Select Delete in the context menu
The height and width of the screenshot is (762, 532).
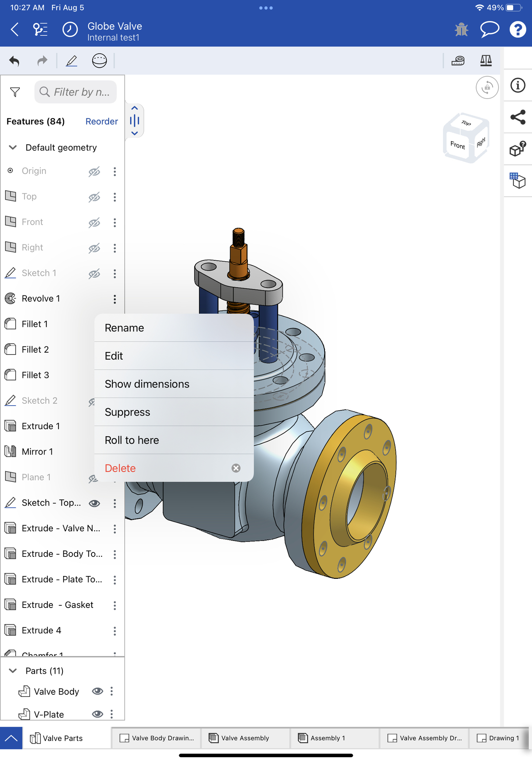(120, 468)
